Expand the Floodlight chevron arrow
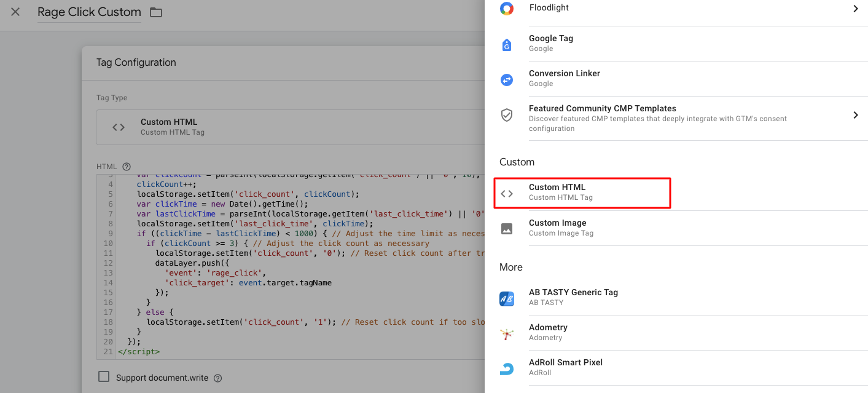 856,9
